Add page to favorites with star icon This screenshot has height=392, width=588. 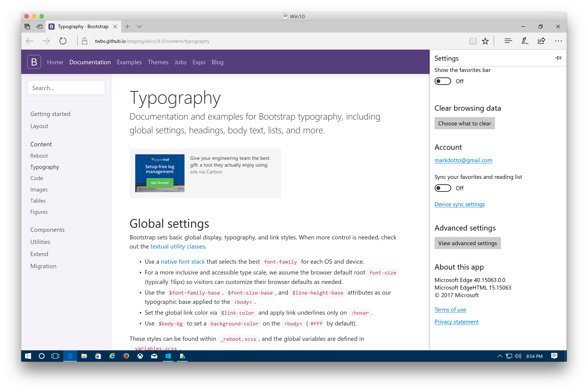(485, 41)
